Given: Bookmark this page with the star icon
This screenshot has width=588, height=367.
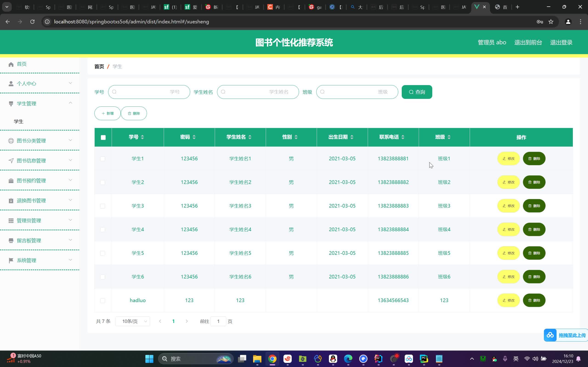Looking at the screenshot, I should (x=551, y=22).
